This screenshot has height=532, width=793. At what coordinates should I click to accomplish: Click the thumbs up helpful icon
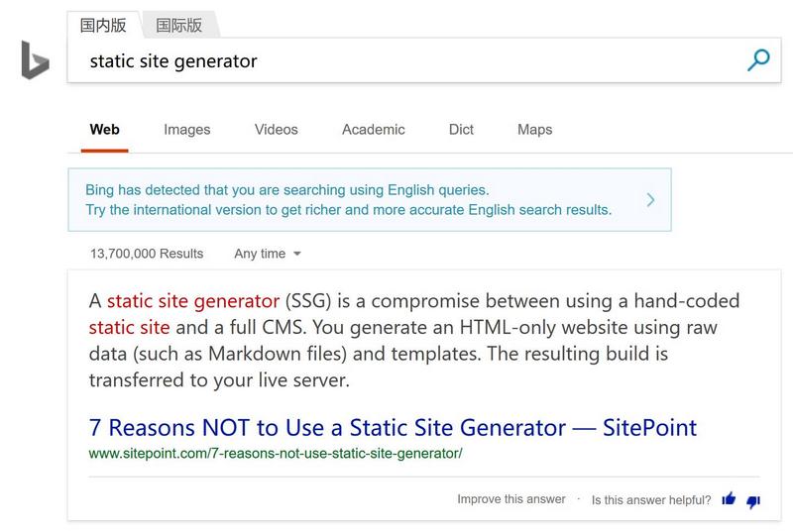tap(729, 499)
